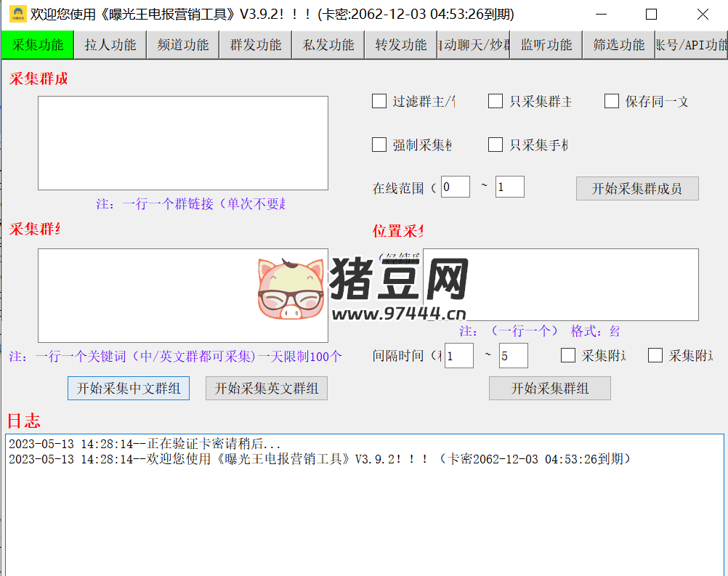Focus the group link text box under 采集群成
The width and height of the screenshot is (728, 576).
(x=183, y=143)
